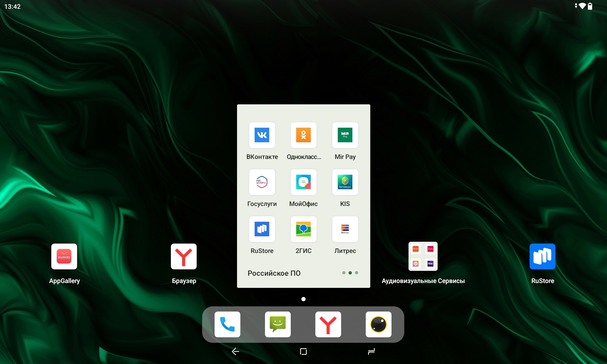
Task: Launch RuStore inside the folder
Action: tap(262, 229)
